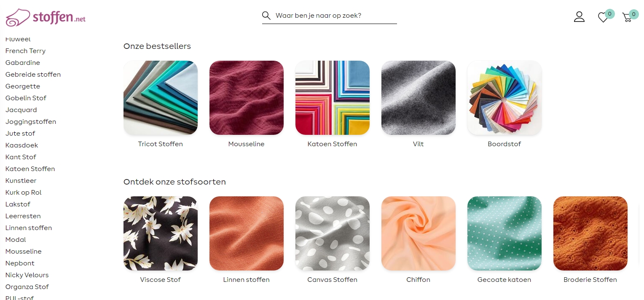Open the Tricot Stoffen thumbnail
Image resolution: width=644 pixels, height=300 pixels.
(161, 98)
